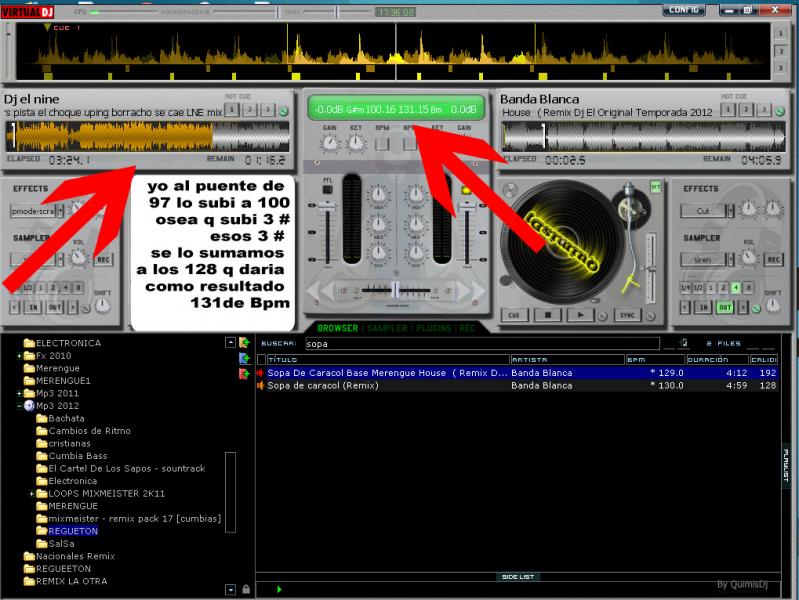Open the SIDE LIST panel
Viewport: 799px width, 600px height.
tap(518, 577)
